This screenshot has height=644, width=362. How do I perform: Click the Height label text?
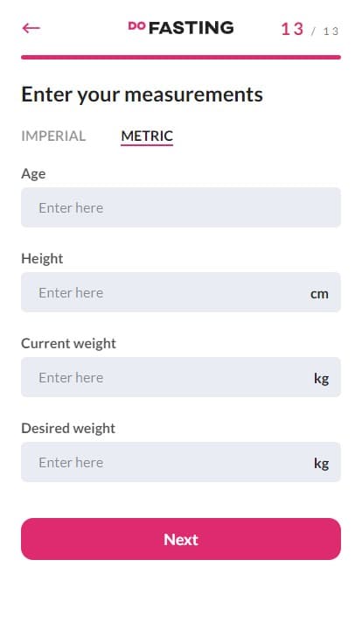tap(42, 258)
